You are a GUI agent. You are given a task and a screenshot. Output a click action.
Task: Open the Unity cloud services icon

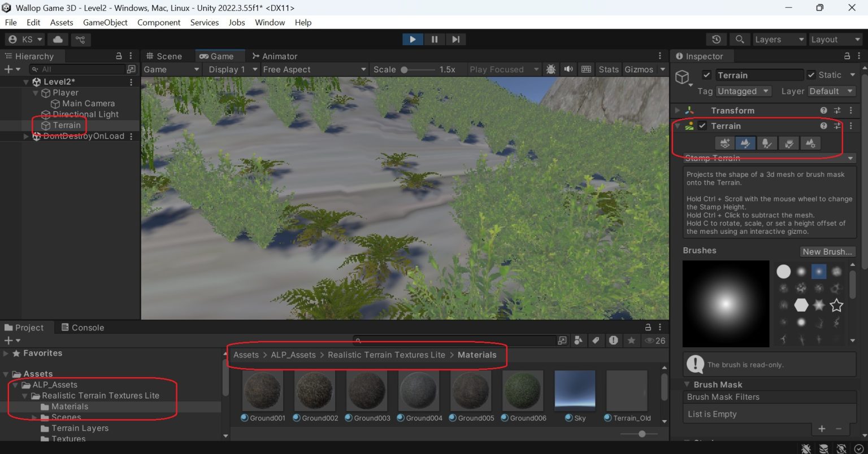pos(57,40)
